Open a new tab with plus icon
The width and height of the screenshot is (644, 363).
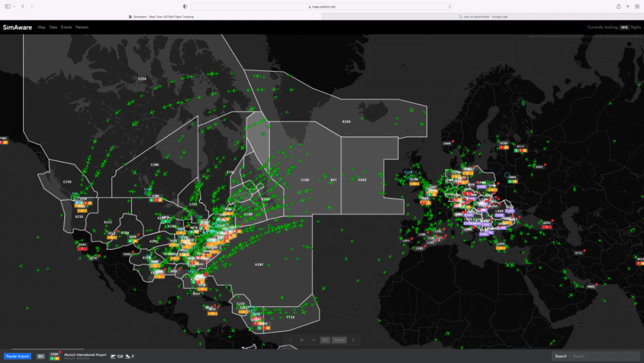click(628, 6)
